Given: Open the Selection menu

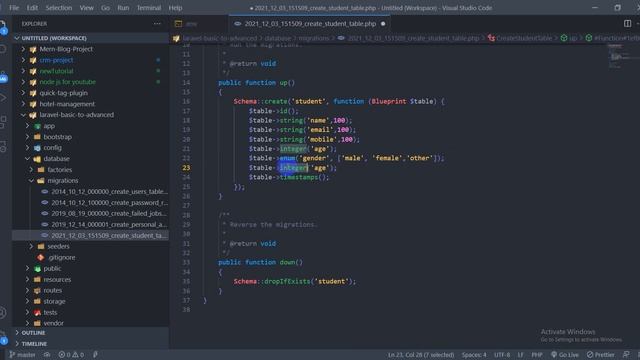Looking at the screenshot, I should [59, 8].
